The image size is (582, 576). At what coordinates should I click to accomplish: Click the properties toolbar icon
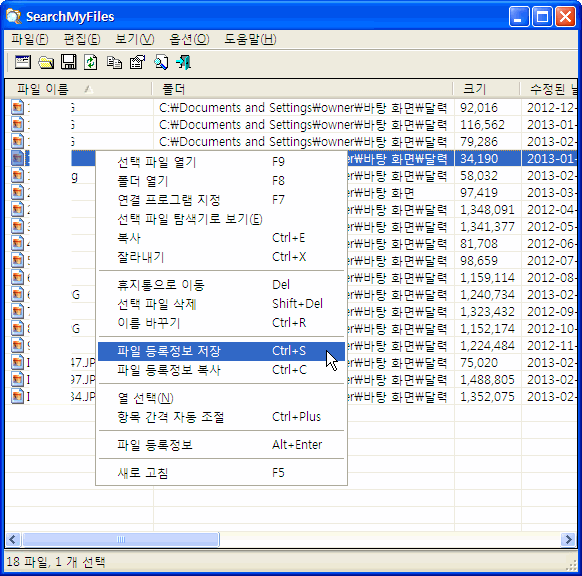(137, 62)
